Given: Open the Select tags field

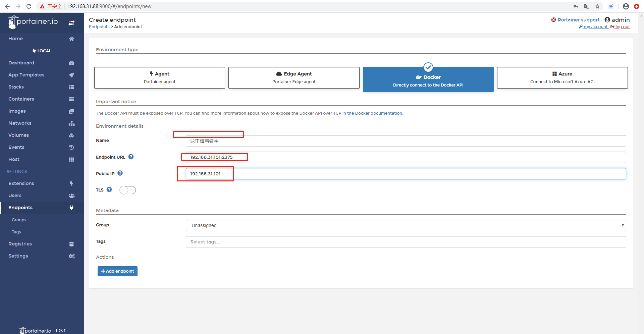Looking at the screenshot, I should (406, 242).
